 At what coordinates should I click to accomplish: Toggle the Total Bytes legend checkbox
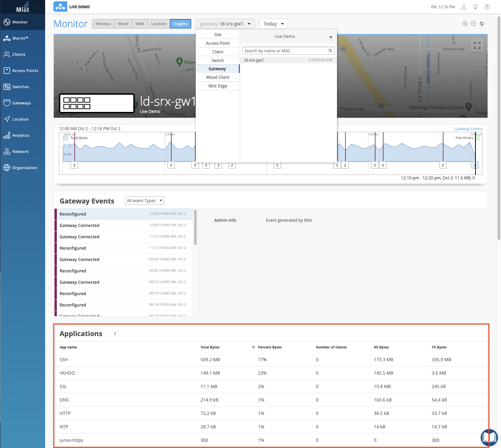66,138
